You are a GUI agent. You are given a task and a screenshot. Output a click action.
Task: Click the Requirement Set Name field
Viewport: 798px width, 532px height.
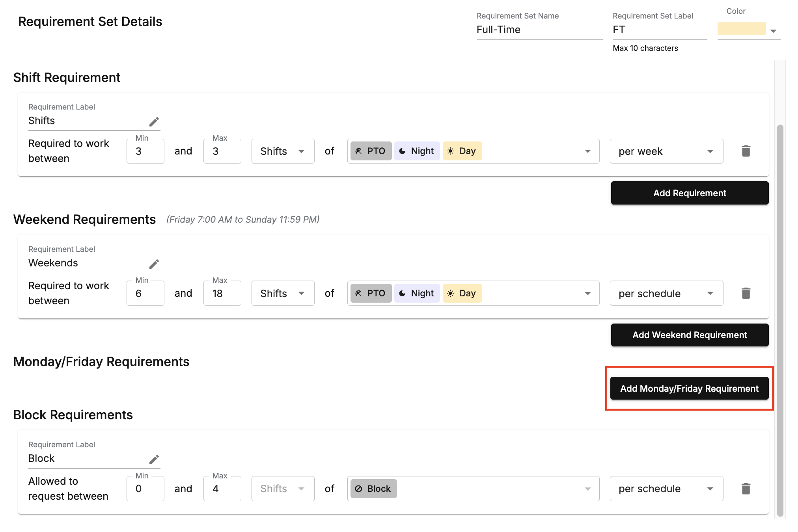[x=539, y=30]
